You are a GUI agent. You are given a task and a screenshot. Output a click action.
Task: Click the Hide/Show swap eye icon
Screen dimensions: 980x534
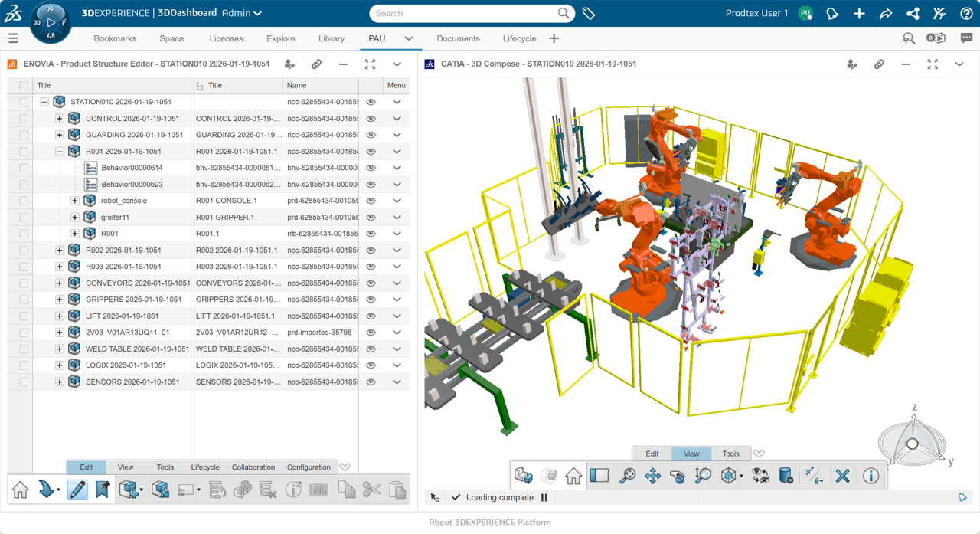(x=760, y=476)
